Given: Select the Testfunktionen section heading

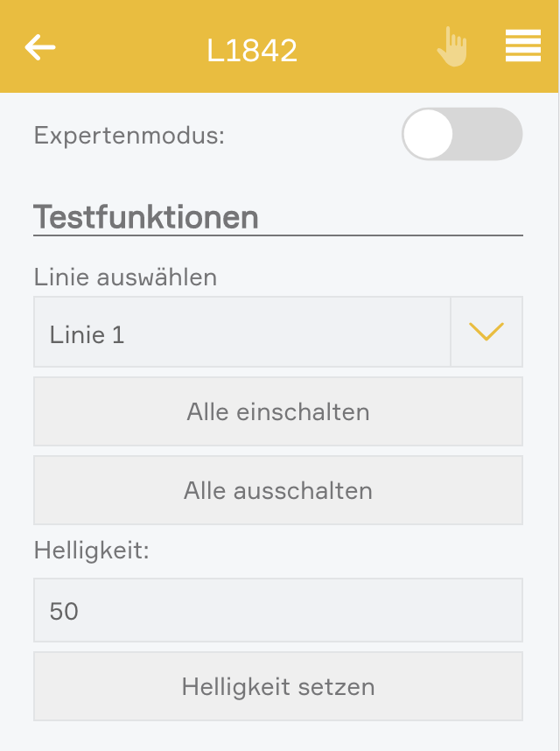Looking at the screenshot, I should pos(146,217).
